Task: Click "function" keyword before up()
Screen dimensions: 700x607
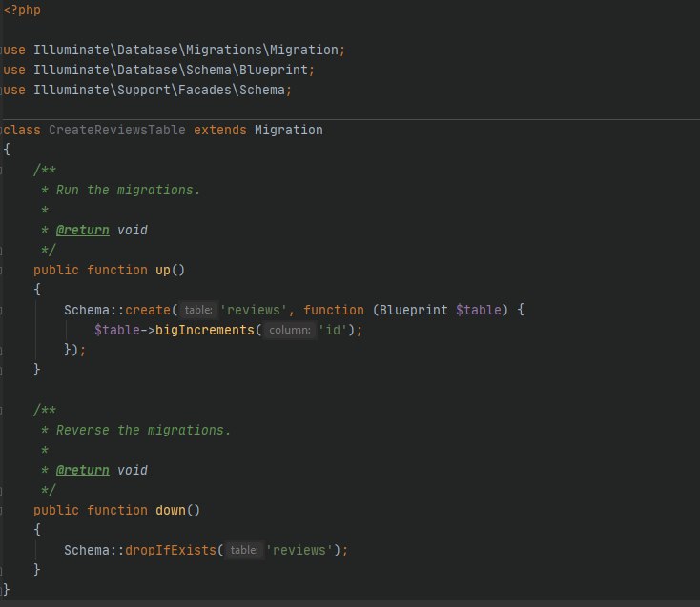Action: [117, 270]
